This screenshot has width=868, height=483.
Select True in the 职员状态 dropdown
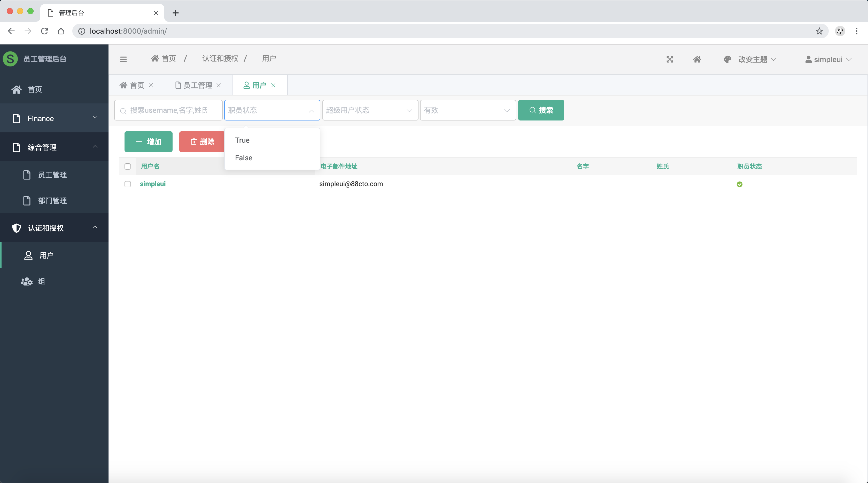click(242, 140)
